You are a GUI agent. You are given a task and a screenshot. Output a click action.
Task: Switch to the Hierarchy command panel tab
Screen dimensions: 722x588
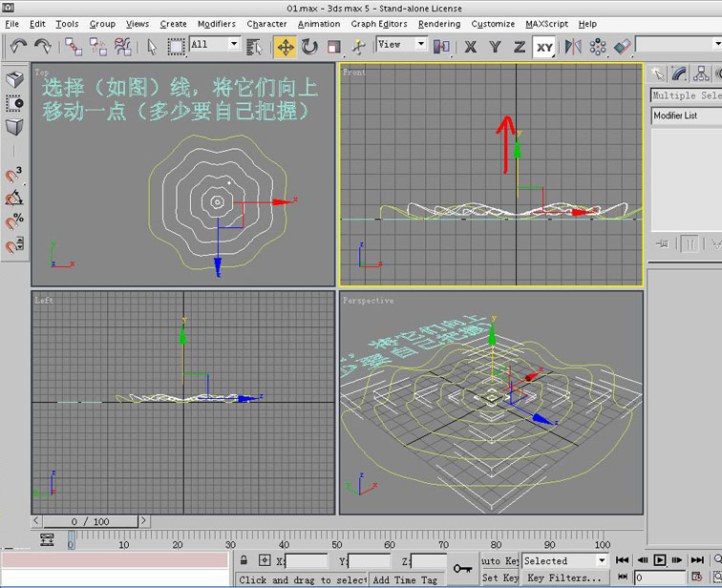pos(701,73)
